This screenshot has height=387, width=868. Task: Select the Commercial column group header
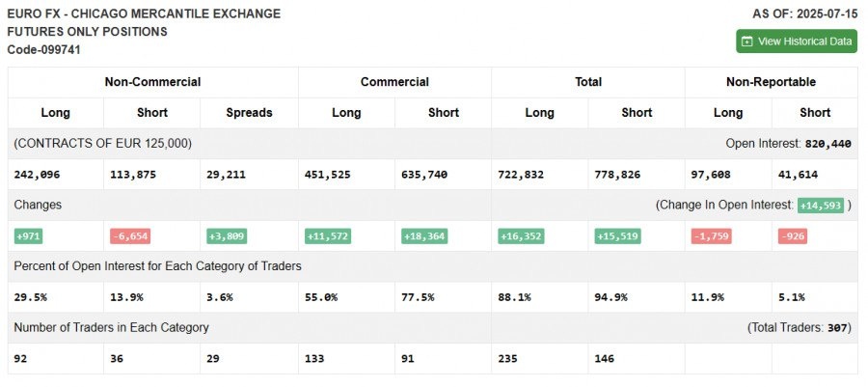point(394,82)
